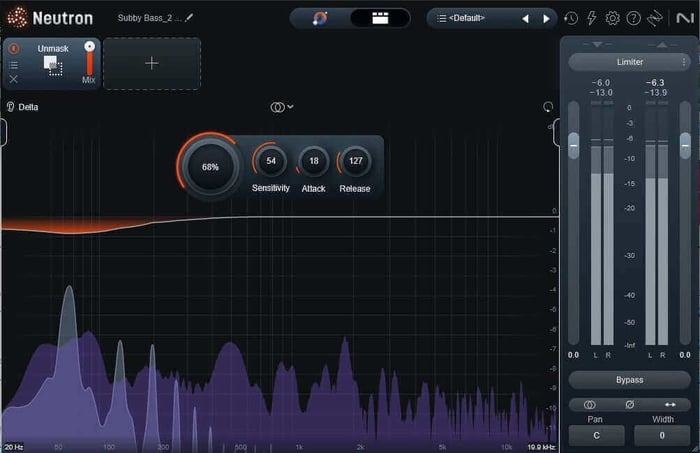Click the input peak reading -6.0
The image size is (700, 453).
[601, 83]
